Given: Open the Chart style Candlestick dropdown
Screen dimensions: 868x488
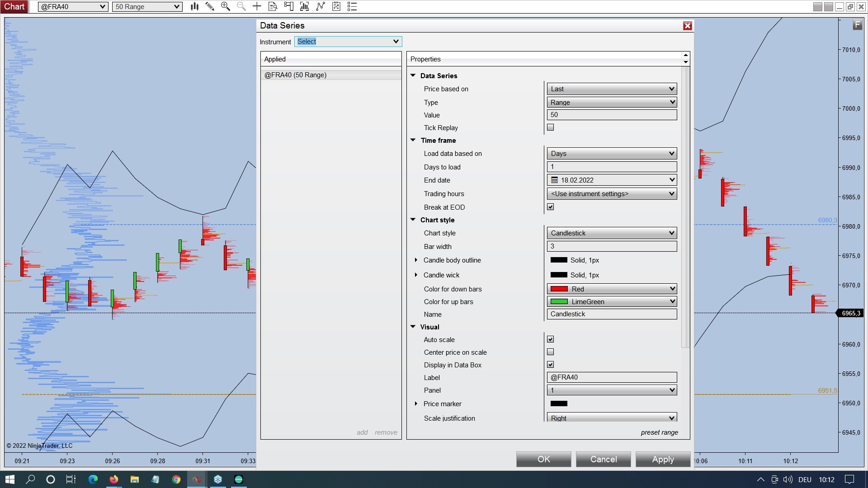Looking at the screenshot, I should point(612,233).
